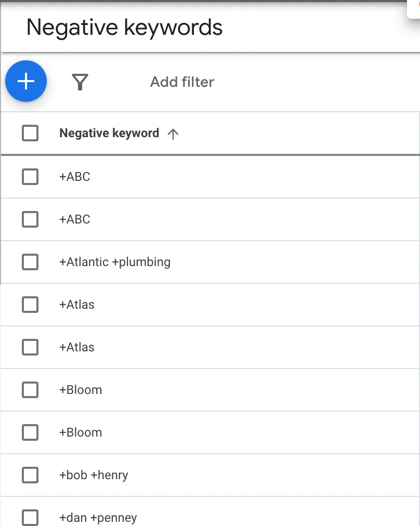
Task: Open the +dan +penney keyword entry
Action: pyautogui.click(x=99, y=518)
